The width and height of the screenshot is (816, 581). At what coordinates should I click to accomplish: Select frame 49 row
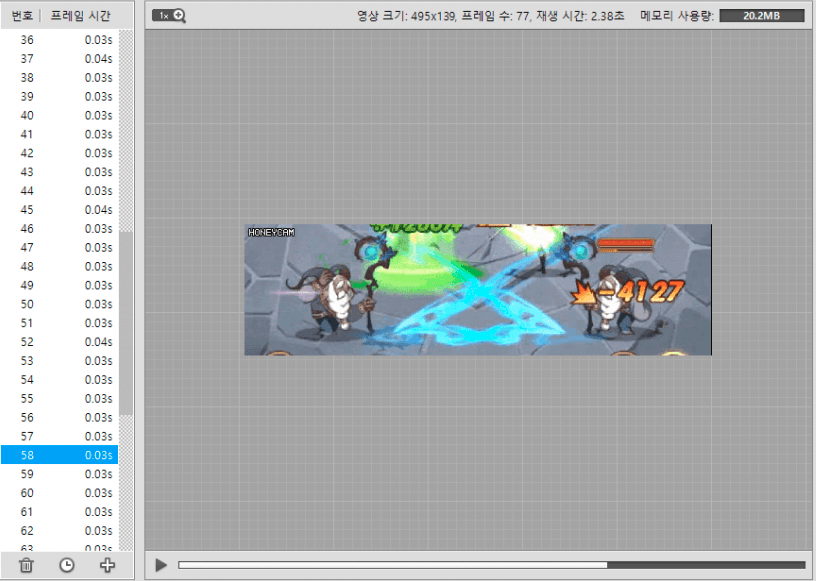(x=59, y=285)
